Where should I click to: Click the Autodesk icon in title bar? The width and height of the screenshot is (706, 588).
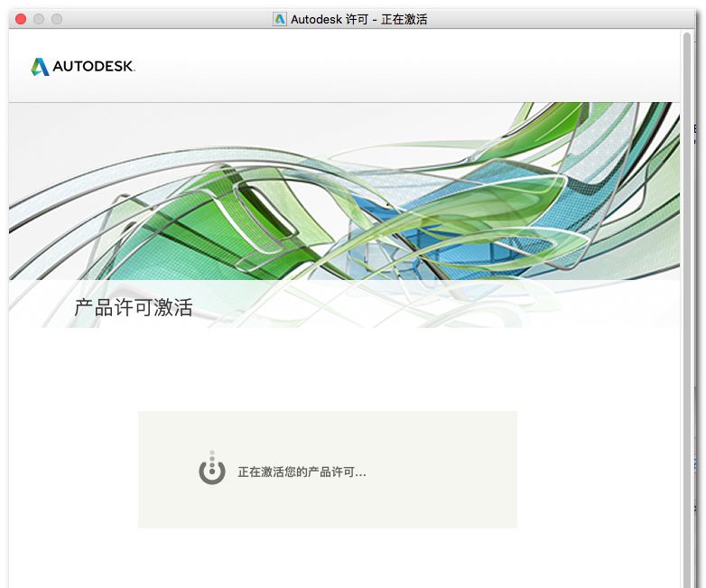280,19
